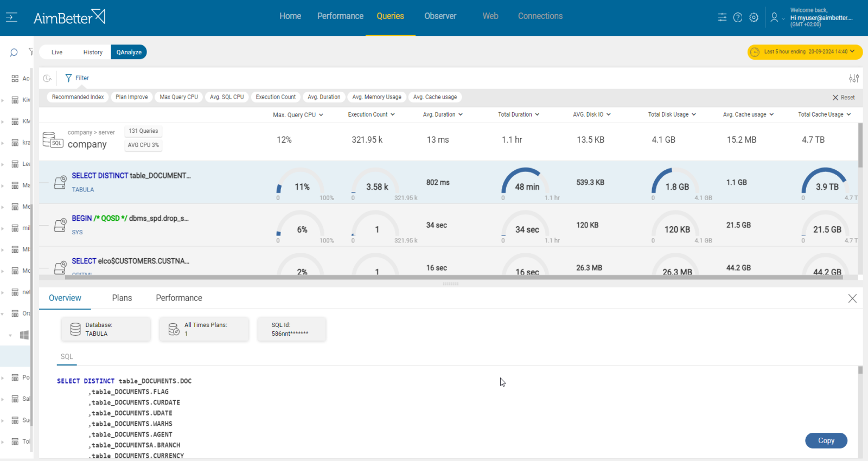Toggle the Execution Count filter chip

pos(276,97)
